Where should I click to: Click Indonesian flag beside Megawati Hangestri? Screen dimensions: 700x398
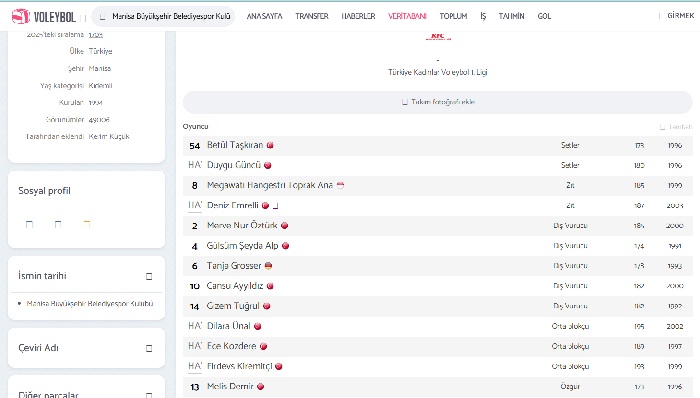pyautogui.click(x=340, y=185)
